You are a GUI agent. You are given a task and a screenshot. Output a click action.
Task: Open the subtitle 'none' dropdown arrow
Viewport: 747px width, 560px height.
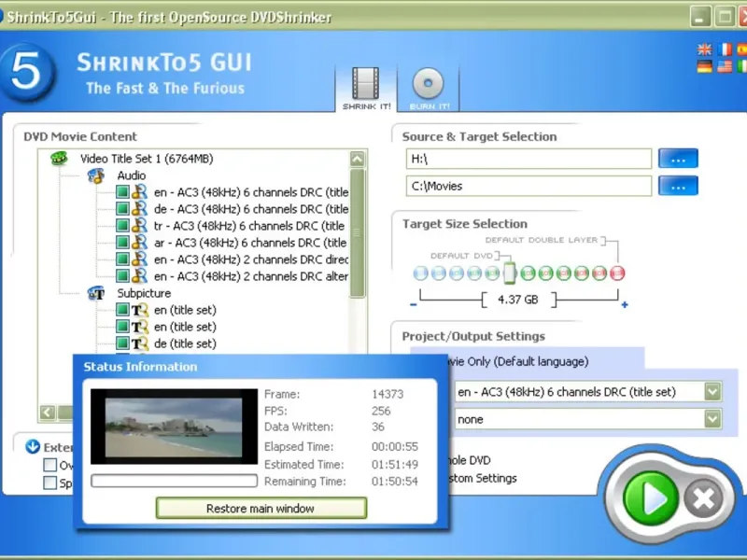(712, 419)
